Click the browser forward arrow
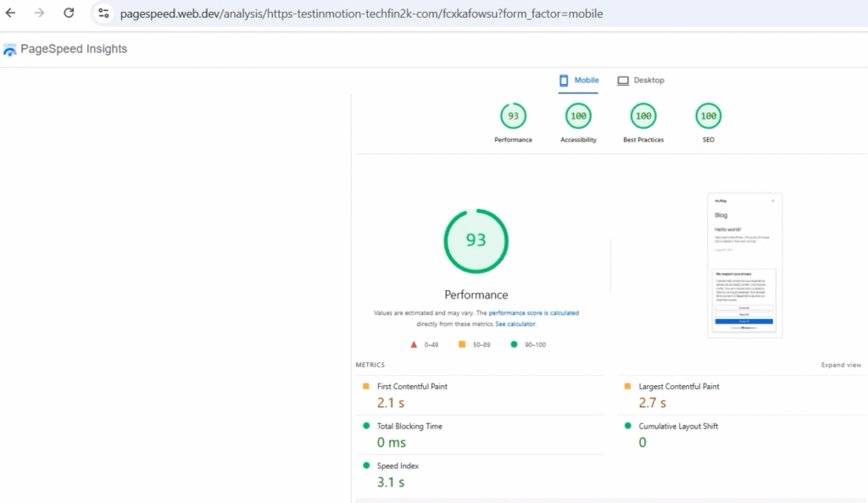 pyautogui.click(x=39, y=13)
